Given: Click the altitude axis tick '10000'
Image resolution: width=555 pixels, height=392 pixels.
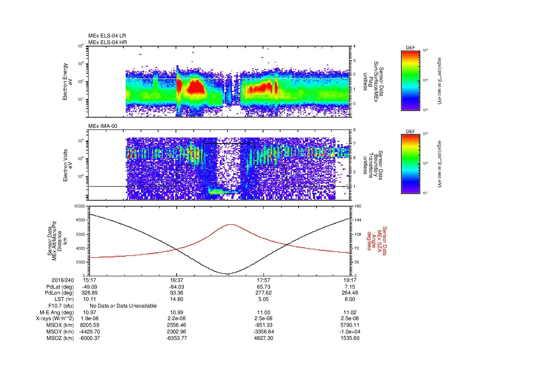Looking at the screenshot, I should coord(80,206).
